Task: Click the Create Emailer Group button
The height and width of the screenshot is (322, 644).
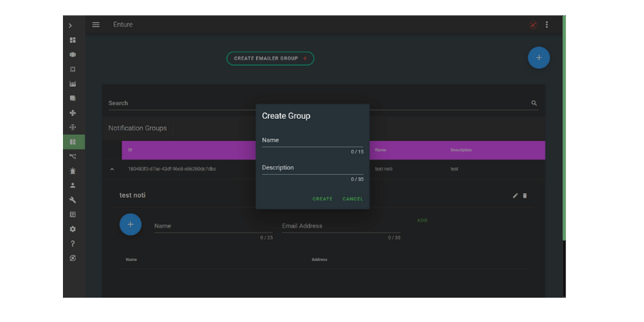Action: point(270,59)
